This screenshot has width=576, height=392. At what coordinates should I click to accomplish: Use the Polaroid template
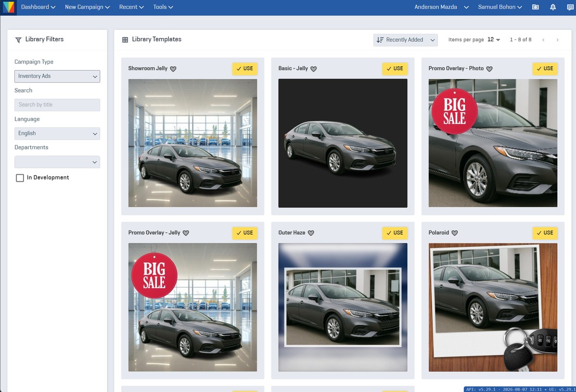(x=545, y=233)
